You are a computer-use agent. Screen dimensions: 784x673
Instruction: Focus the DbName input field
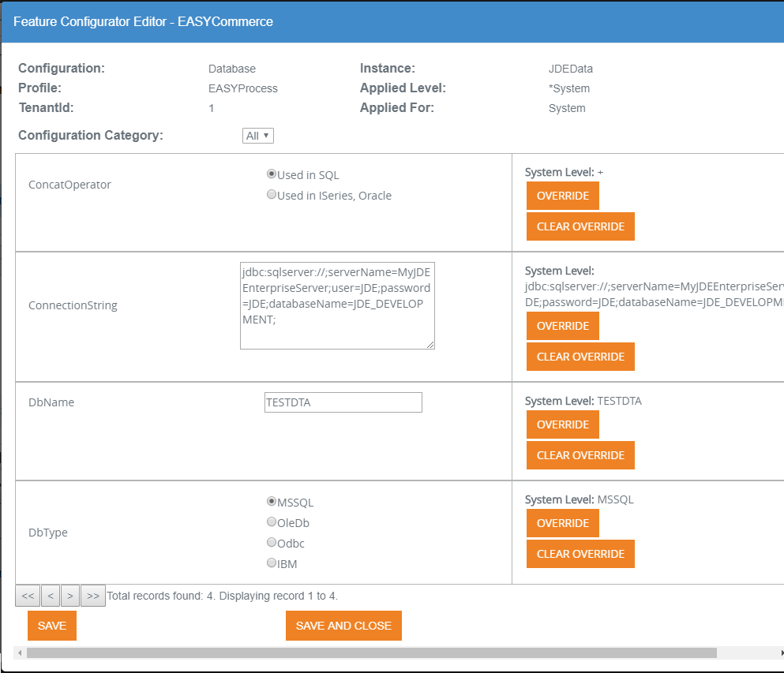pos(343,402)
